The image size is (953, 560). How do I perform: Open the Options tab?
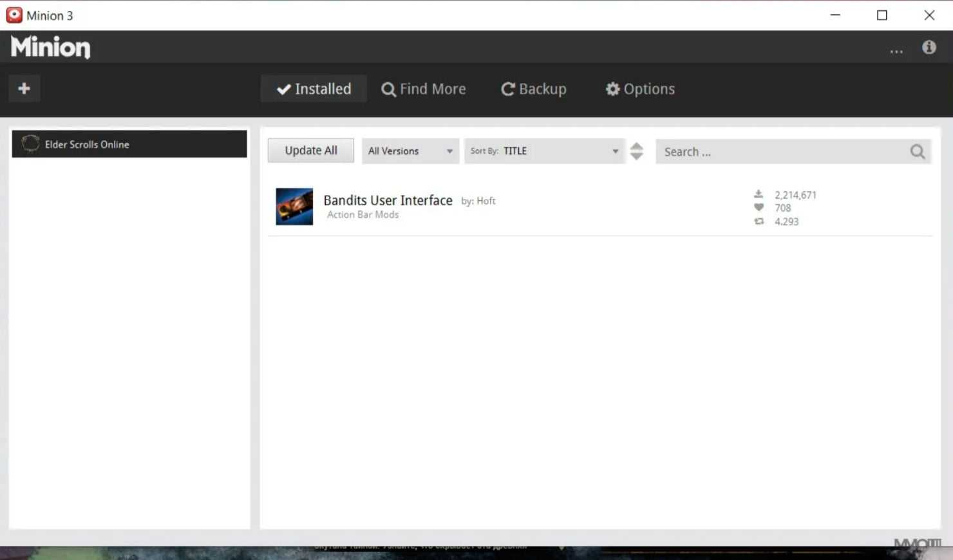click(x=640, y=89)
